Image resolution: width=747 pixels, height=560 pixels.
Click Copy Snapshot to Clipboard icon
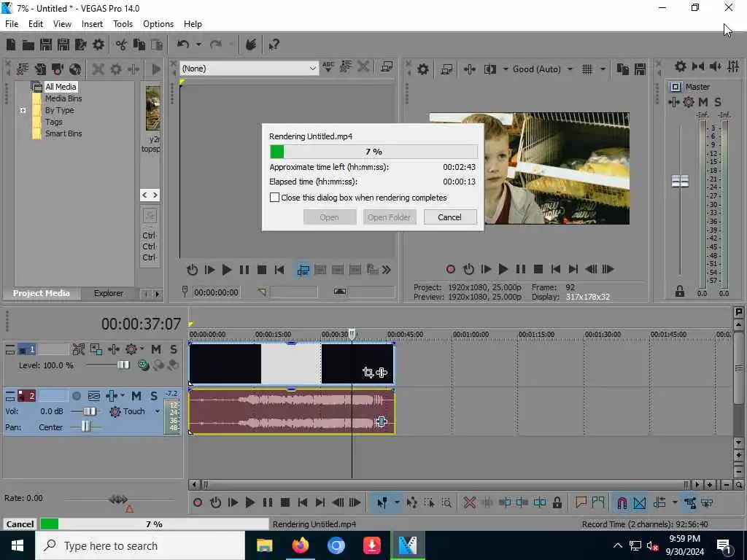click(x=623, y=69)
